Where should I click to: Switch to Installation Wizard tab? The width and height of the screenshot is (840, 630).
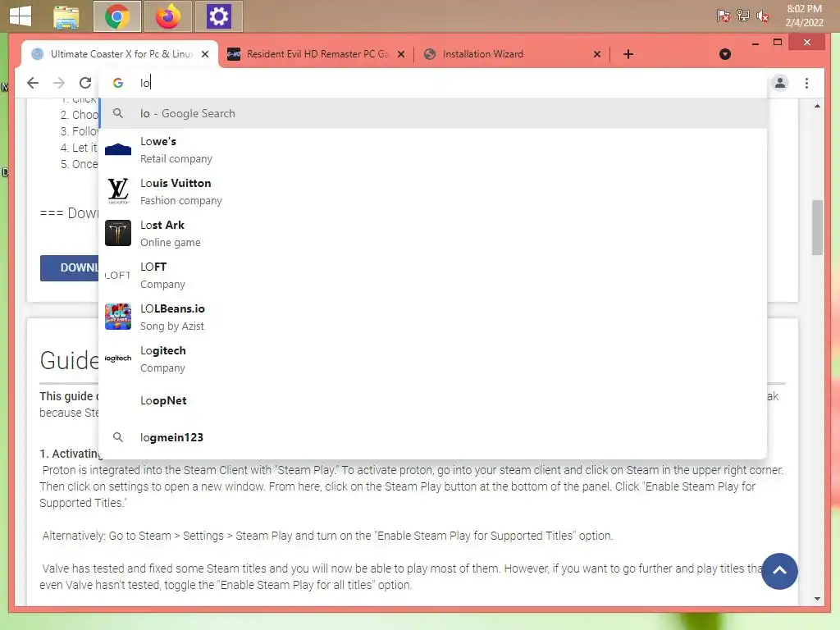tap(512, 54)
